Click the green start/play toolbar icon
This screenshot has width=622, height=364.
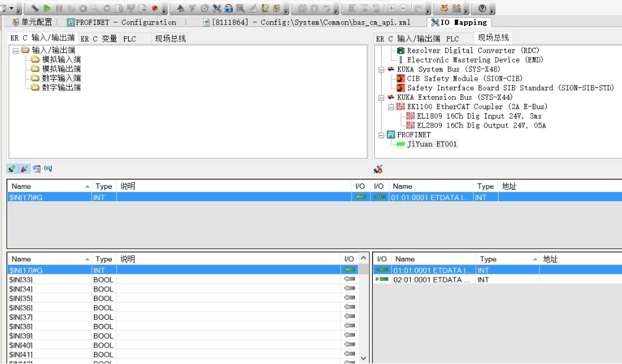point(47,8)
